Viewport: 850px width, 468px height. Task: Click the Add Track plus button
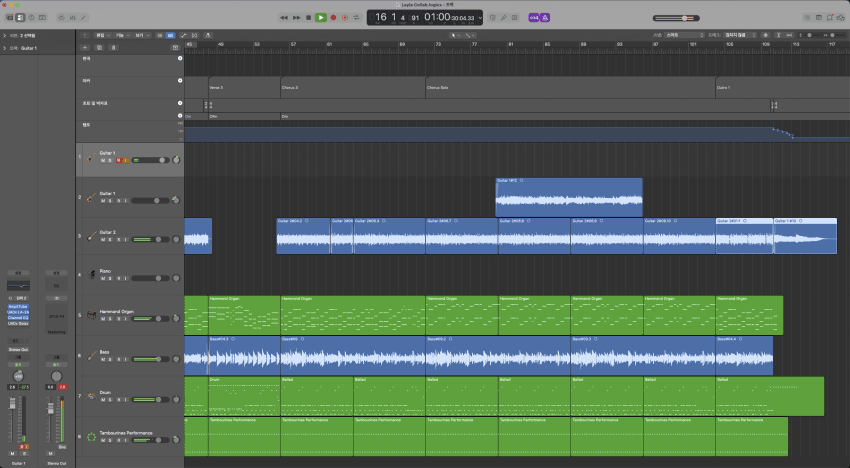[x=86, y=46]
